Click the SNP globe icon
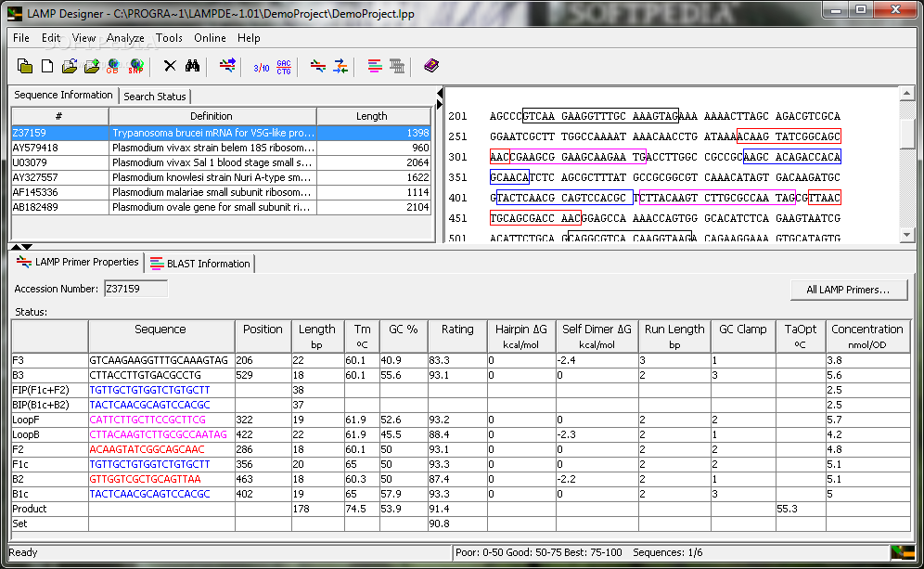Viewport: 924px width, 569px height. tap(135, 66)
